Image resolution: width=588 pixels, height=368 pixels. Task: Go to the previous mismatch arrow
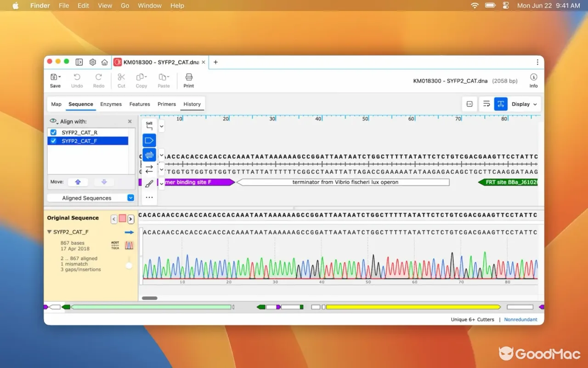click(114, 219)
